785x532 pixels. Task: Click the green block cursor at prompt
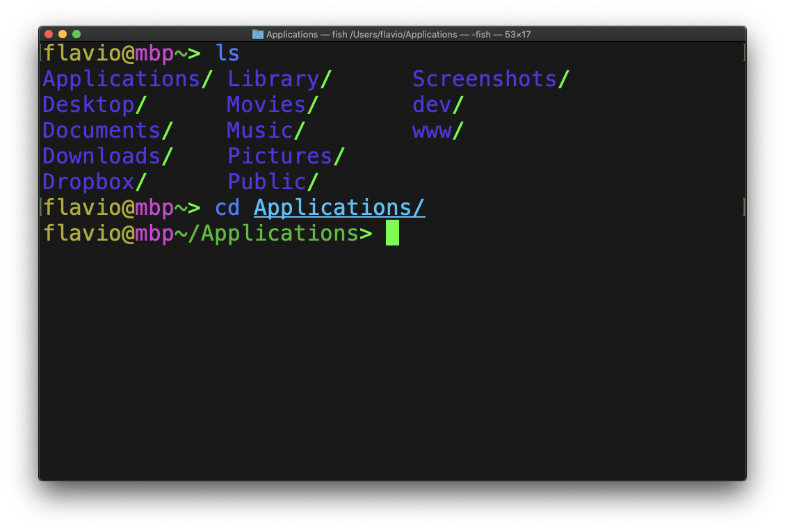coord(392,233)
